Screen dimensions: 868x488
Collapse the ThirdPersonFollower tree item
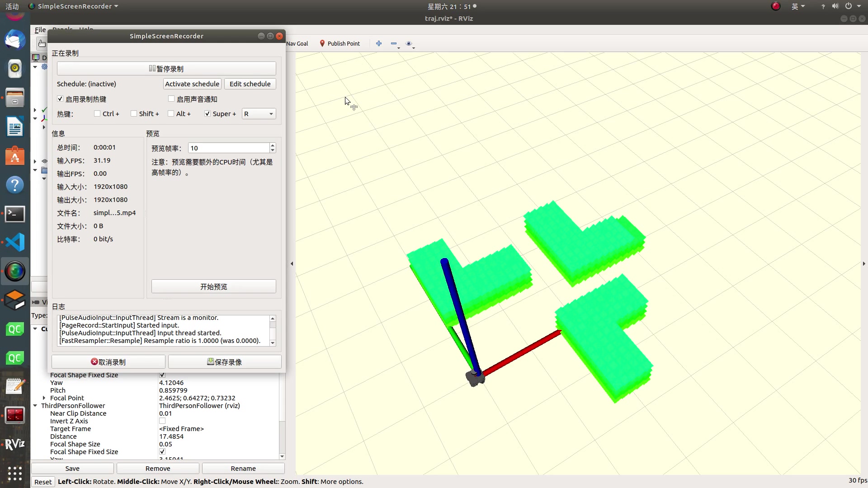(x=35, y=406)
